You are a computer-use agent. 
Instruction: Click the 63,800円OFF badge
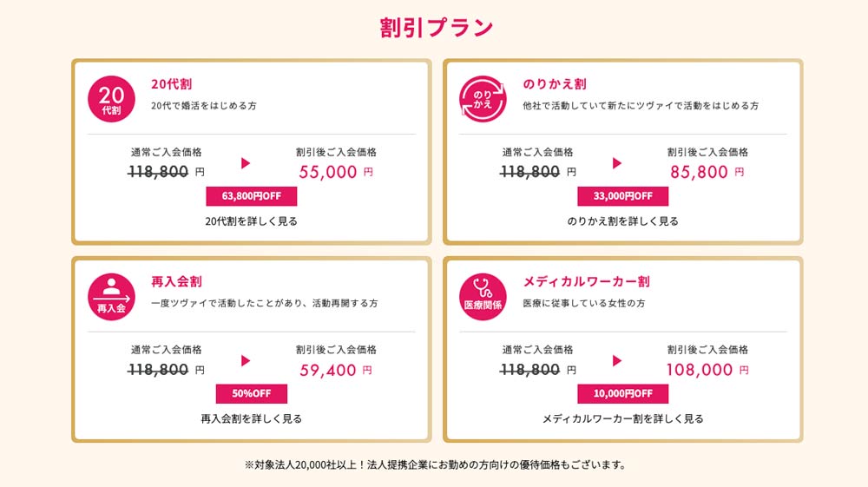tap(252, 196)
